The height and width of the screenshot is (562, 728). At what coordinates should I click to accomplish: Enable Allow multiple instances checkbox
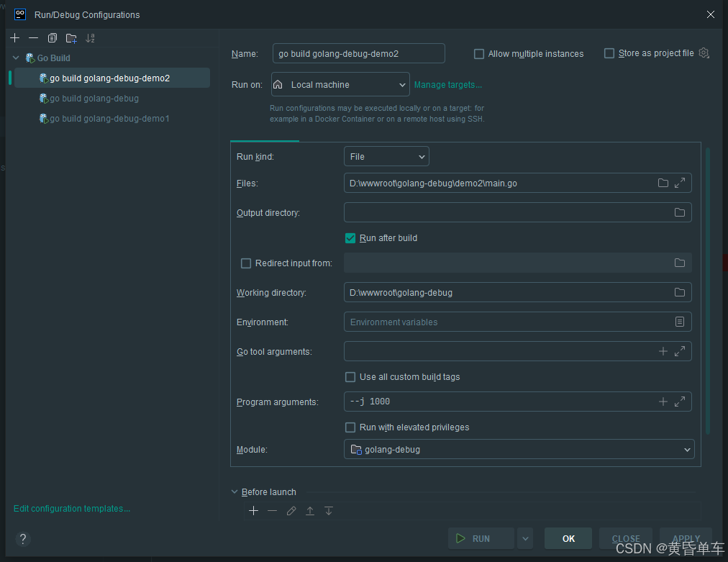pyautogui.click(x=479, y=54)
